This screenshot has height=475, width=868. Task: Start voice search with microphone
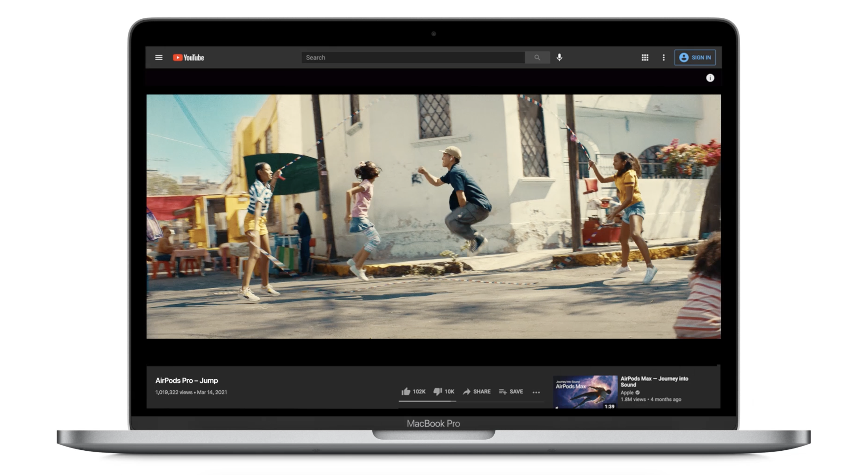click(559, 57)
